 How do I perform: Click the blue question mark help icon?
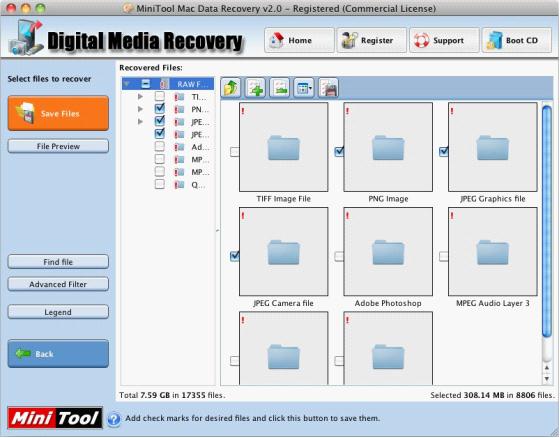point(114,419)
